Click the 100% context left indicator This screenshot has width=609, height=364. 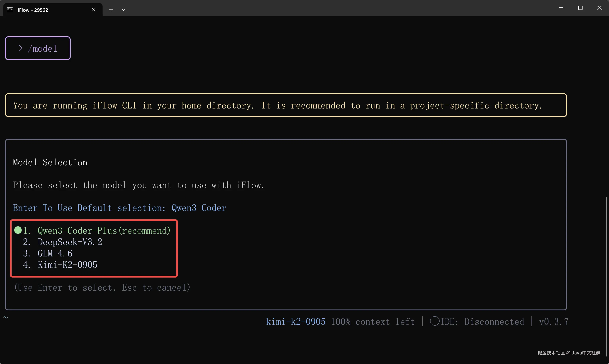point(373,322)
